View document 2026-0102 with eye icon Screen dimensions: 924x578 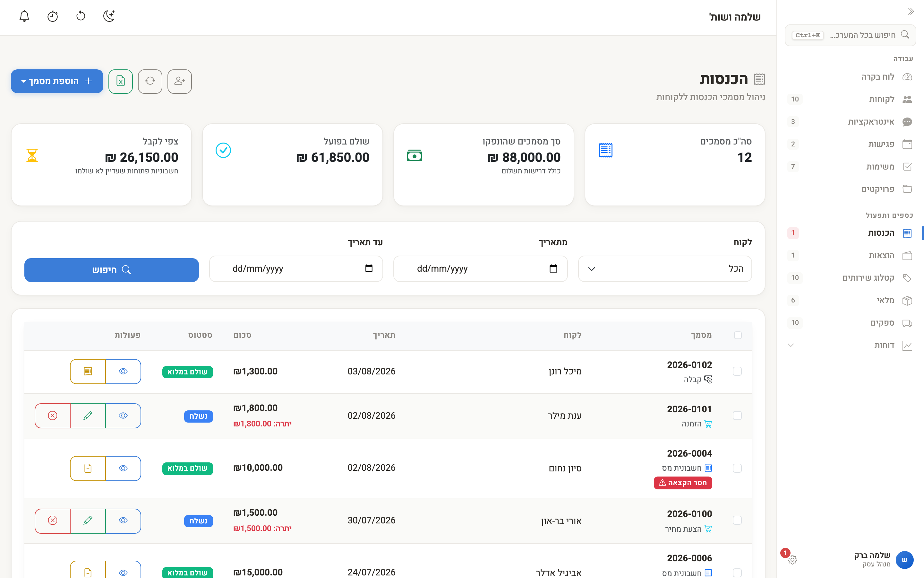123,371
